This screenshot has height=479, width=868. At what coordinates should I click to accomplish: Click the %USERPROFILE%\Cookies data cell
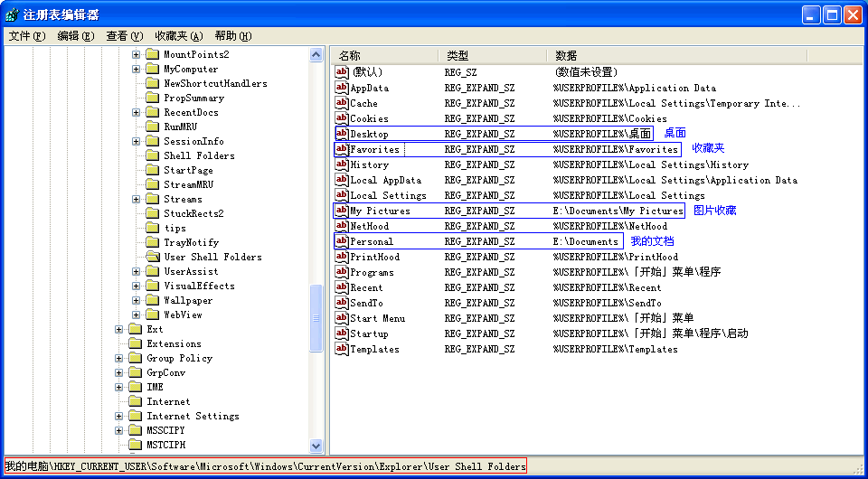point(609,118)
